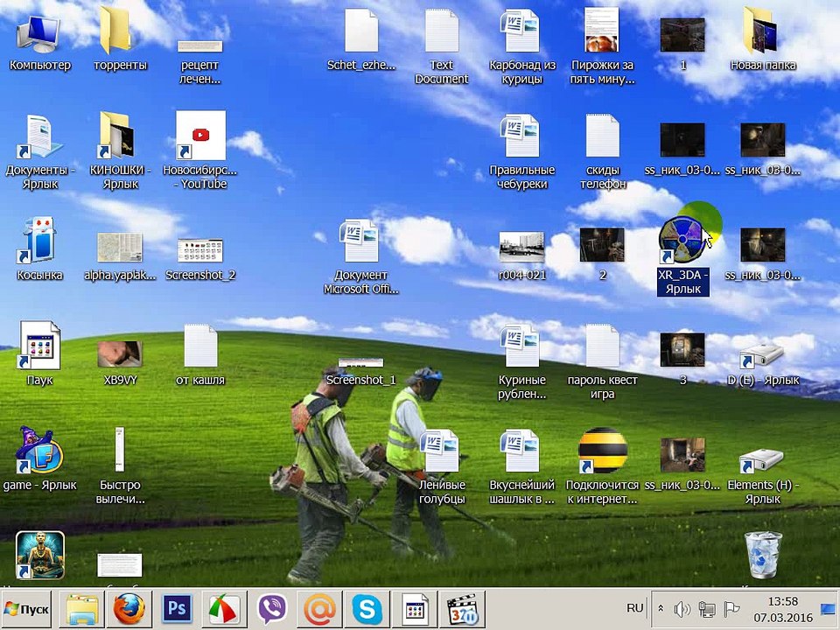Open Windows Explorer from the taskbar

pos(81,609)
